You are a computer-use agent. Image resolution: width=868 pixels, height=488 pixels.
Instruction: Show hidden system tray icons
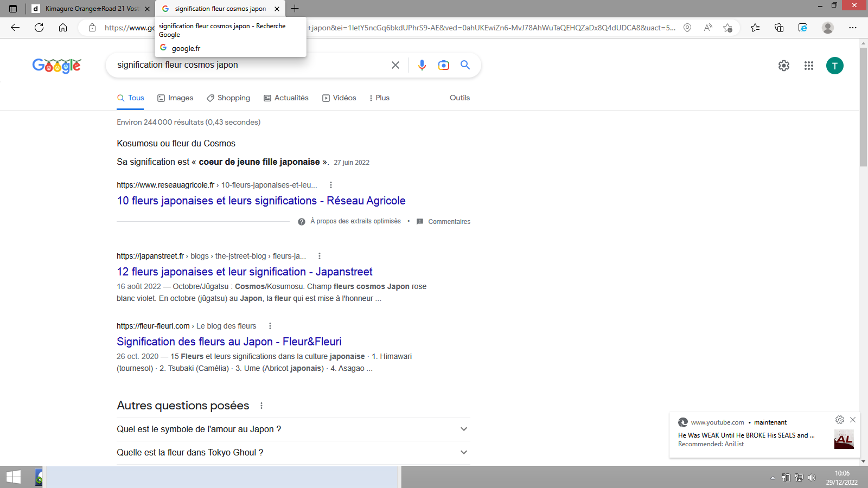click(x=773, y=478)
